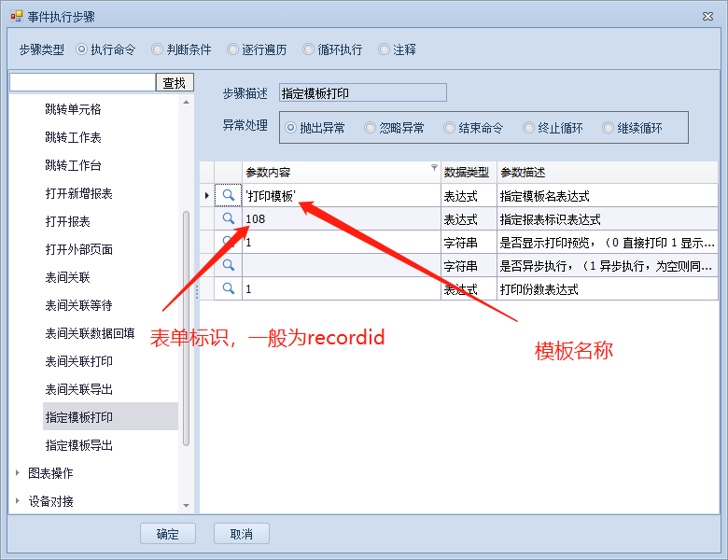Select 打开外部页面 in the command list

pos(79,249)
